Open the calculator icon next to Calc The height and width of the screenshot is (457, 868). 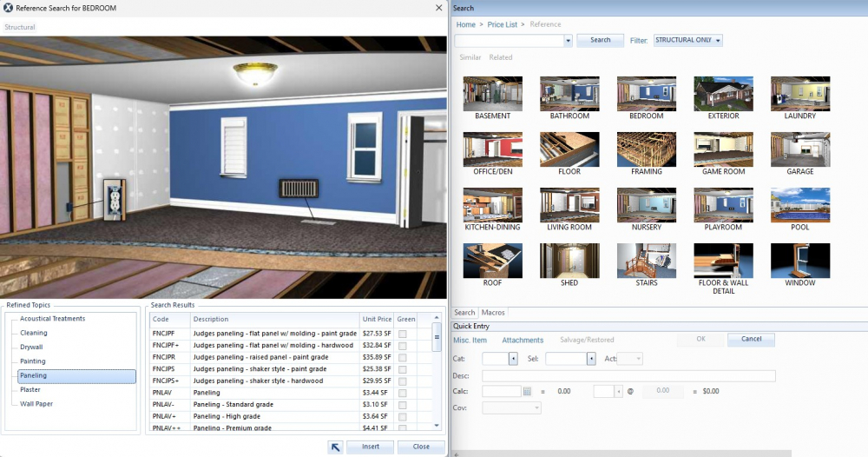coord(527,392)
